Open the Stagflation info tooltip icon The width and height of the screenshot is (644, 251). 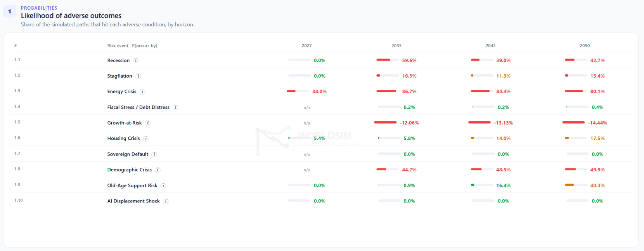coord(138,76)
